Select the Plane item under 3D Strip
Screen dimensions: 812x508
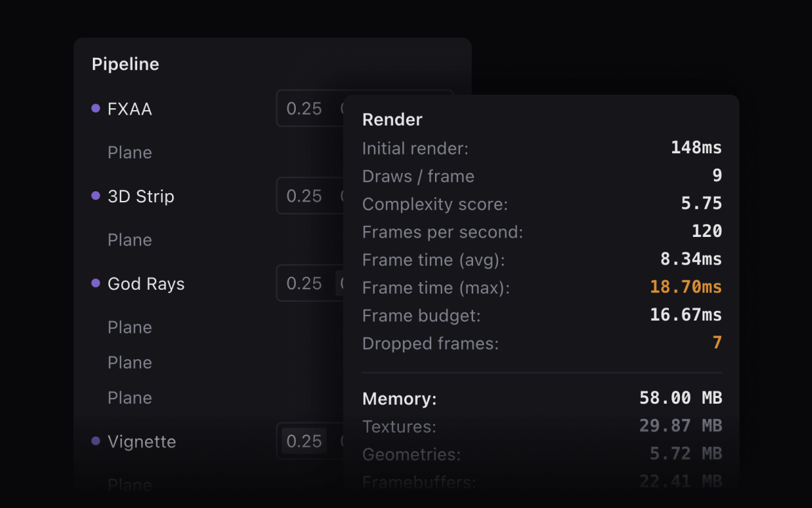130,240
